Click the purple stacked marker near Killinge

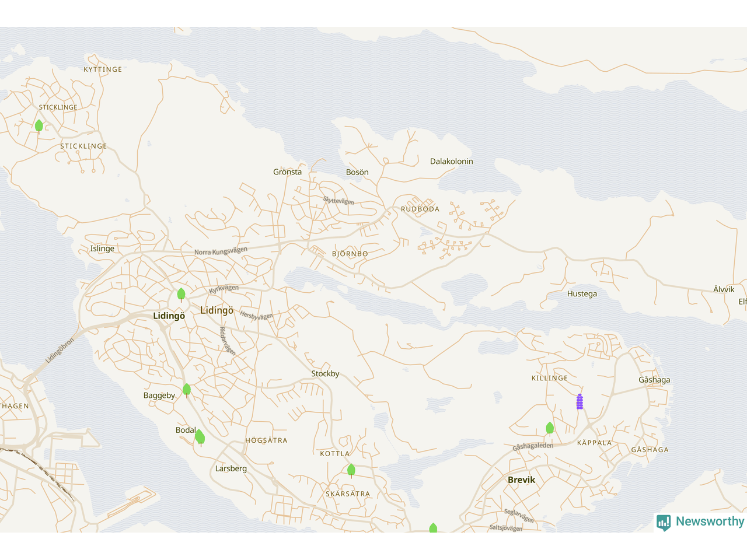click(580, 401)
